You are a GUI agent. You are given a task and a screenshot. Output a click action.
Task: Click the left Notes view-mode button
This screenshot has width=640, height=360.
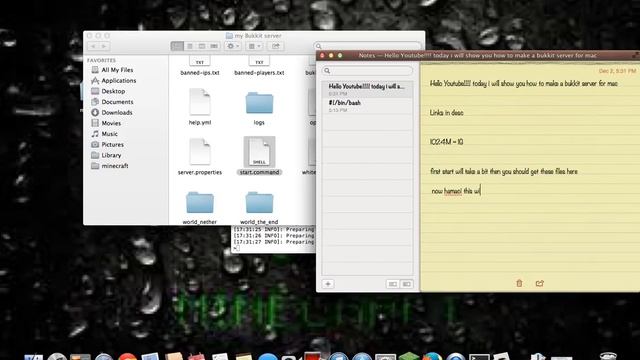point(393,284)
